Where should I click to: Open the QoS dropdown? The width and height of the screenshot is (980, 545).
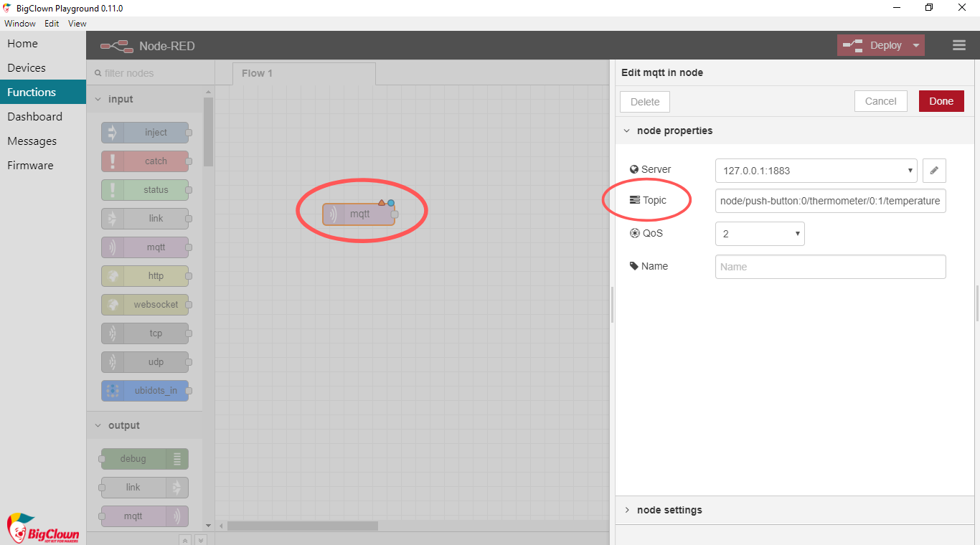[760, 234]
